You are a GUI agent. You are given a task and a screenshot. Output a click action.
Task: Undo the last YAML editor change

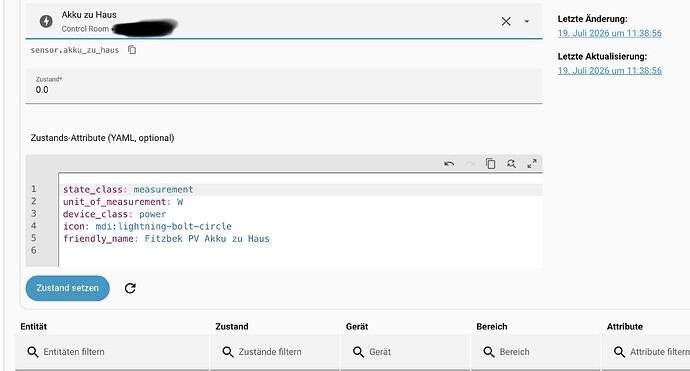click(x=449, y=164)
